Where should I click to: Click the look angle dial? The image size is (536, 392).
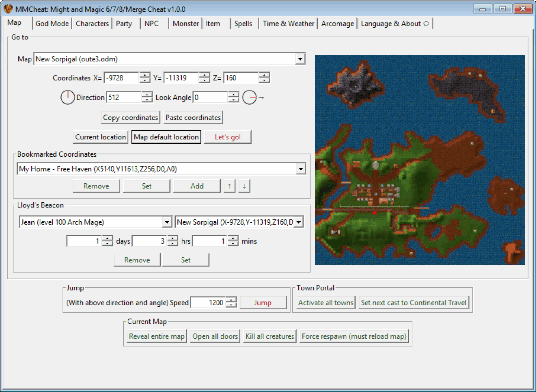pyautogui.click(x=249, y=97)
